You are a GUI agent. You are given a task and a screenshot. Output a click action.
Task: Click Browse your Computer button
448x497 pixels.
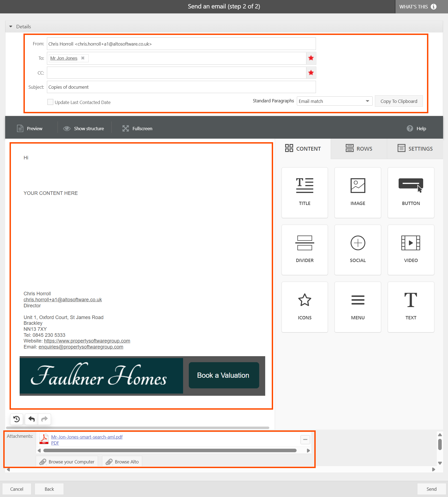tap(67, 462)
